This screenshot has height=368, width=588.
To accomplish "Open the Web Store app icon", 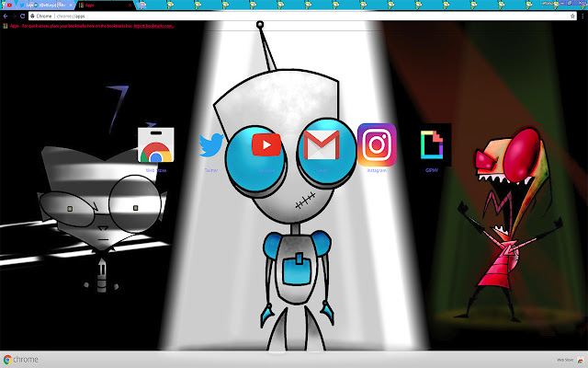I will click(155, 145).
